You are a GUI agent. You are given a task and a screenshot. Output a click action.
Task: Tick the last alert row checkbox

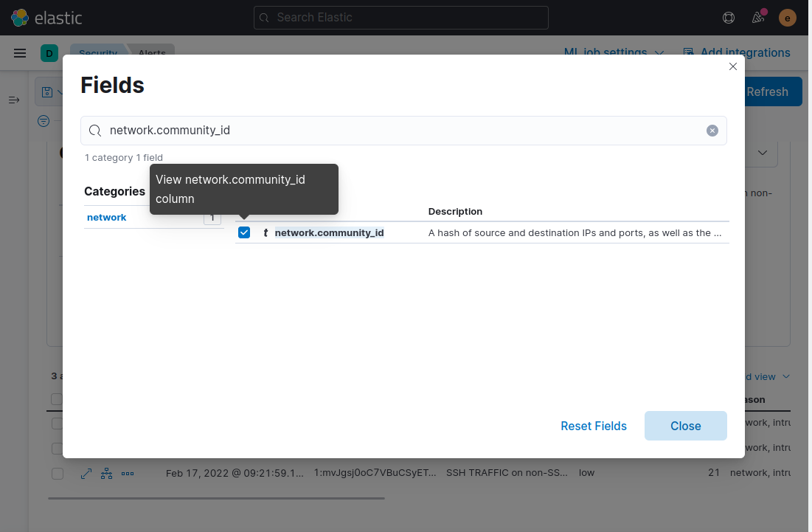tap(58, 474)
